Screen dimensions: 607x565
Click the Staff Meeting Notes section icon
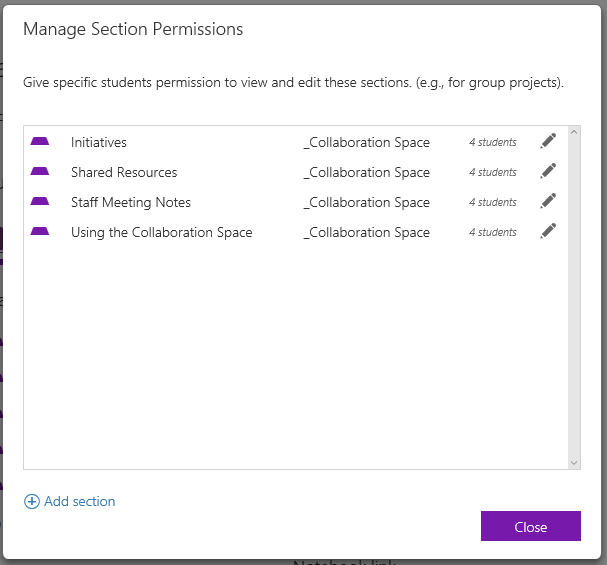[x=40, y=202]
